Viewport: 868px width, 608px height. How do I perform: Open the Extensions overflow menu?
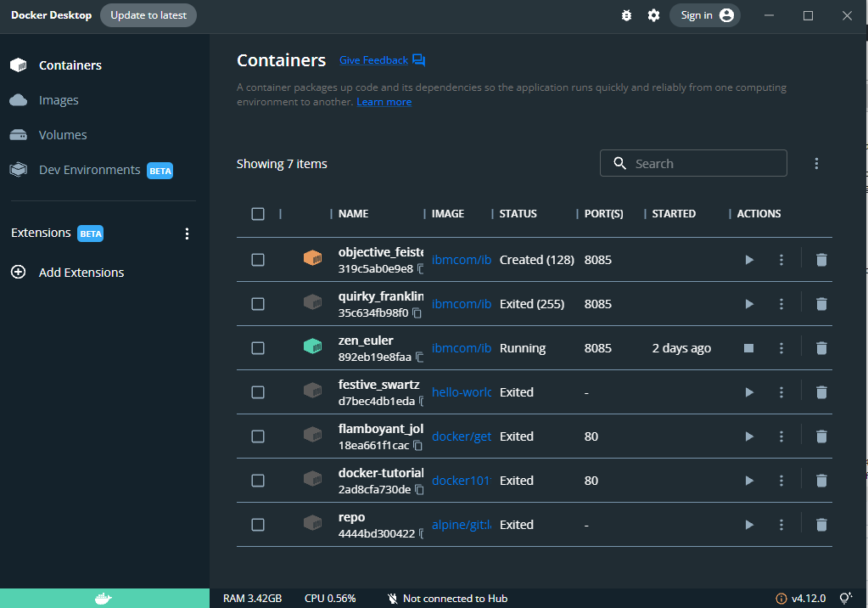(x=187, y=233)
